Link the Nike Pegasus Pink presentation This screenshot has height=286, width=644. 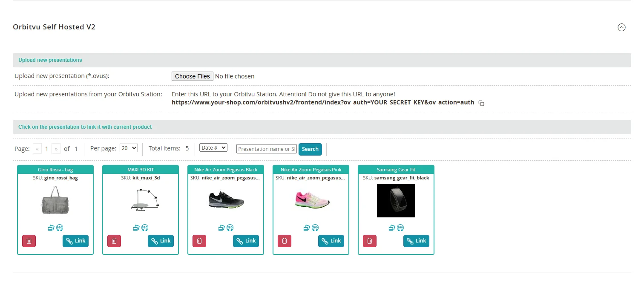coord(331,241)
